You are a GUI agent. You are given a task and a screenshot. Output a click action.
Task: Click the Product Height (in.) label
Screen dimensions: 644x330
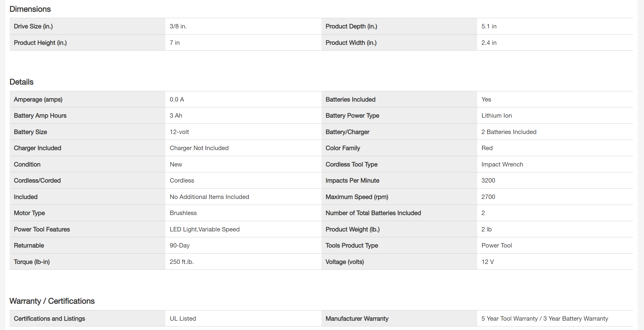(40, 43)
